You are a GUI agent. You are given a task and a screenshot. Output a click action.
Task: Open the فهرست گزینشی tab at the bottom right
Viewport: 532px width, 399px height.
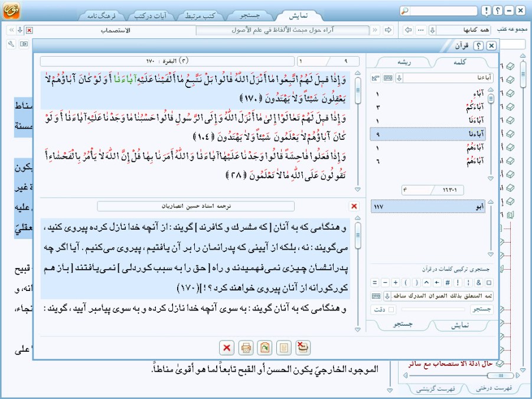(x=436, y=388)
